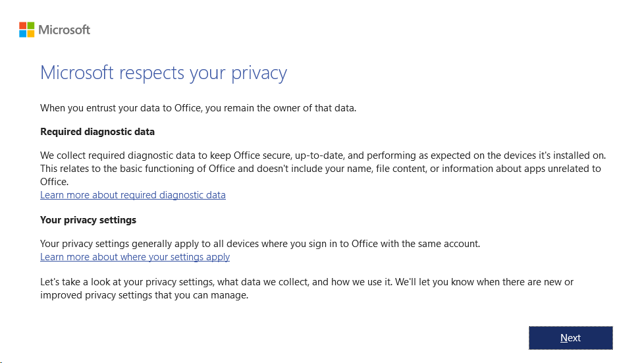644x363 pixels.
Task: Select the "Required diagnostic data" bold heading
Action: click(97, 132)
